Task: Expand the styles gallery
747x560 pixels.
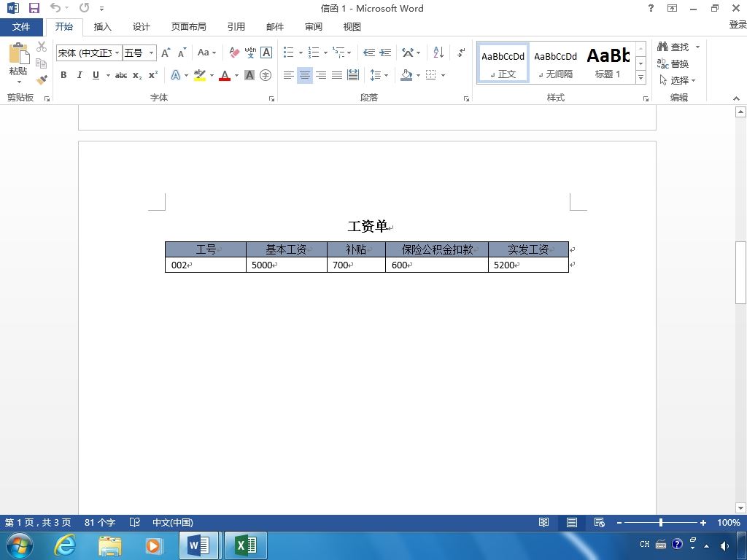Action: (641, 77)
